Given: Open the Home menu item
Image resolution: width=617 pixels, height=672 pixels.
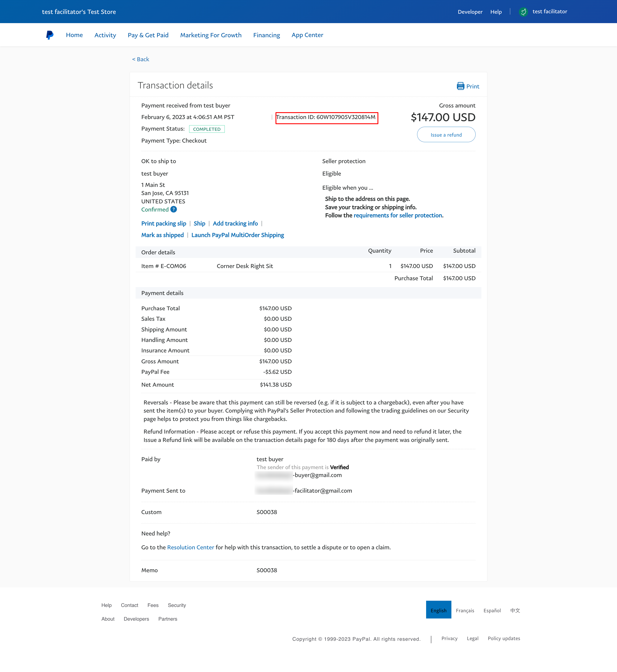Looking at the screenshot, I should point(74,35).
